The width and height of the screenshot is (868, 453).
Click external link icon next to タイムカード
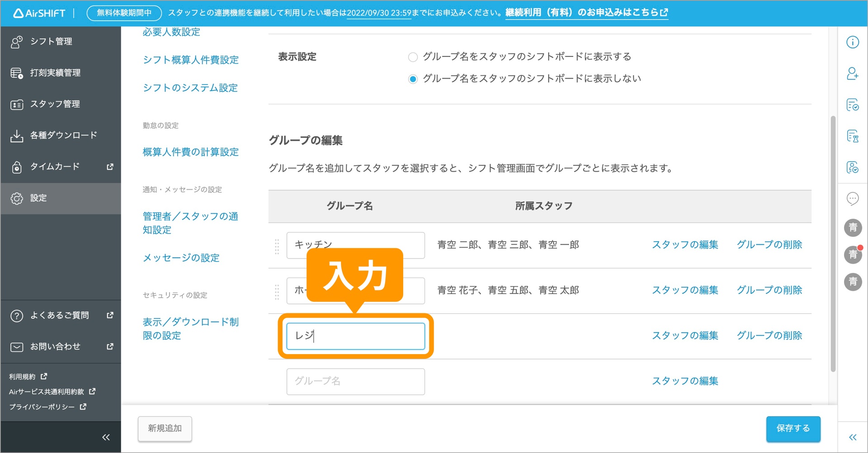[x=110, y=167]
